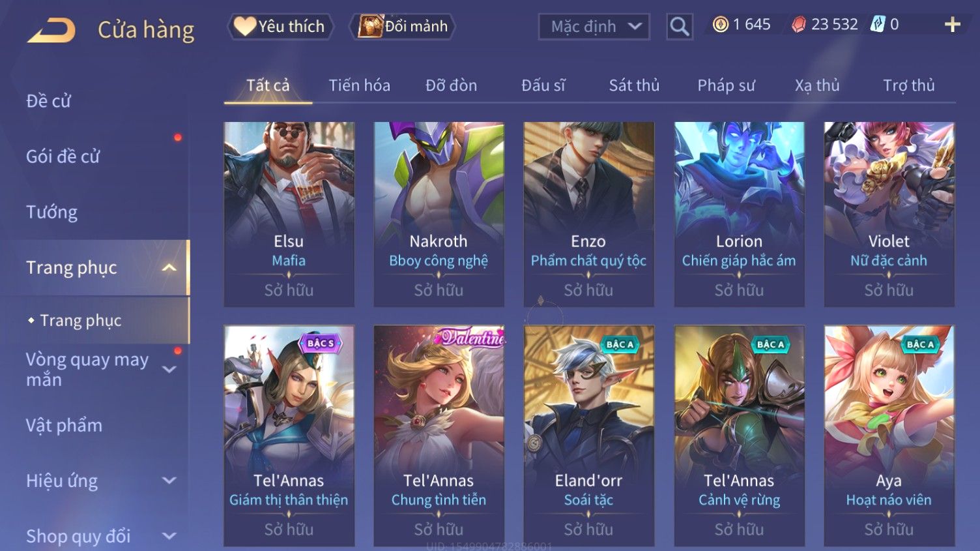Select the Aya Hoạt náo viên skin
The height and width of the screenshot is (551, 980).
pyautogui.click(x=889, y=436)
